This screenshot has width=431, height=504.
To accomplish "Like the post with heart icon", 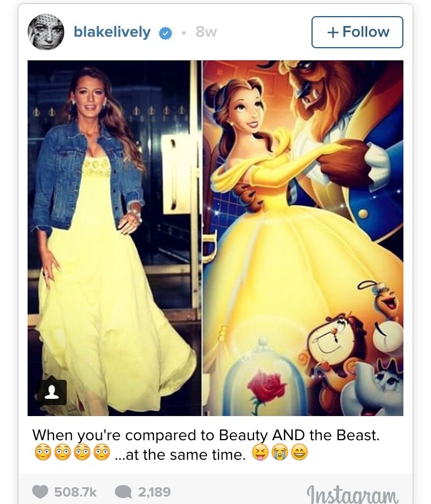I will click(40, 492).
